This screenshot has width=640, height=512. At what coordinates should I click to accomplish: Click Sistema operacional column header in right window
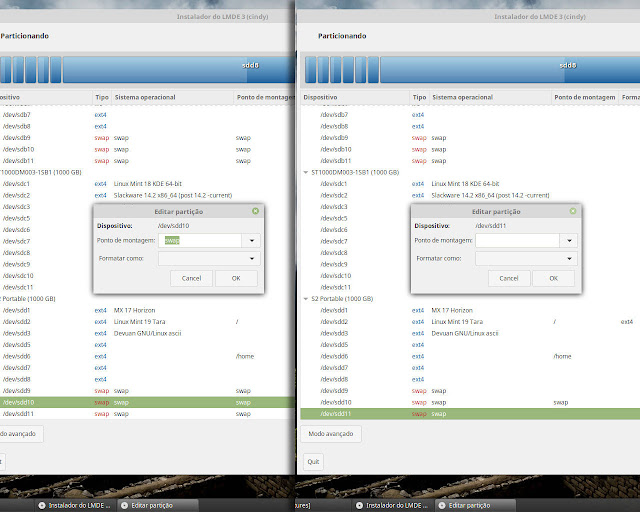490,97
